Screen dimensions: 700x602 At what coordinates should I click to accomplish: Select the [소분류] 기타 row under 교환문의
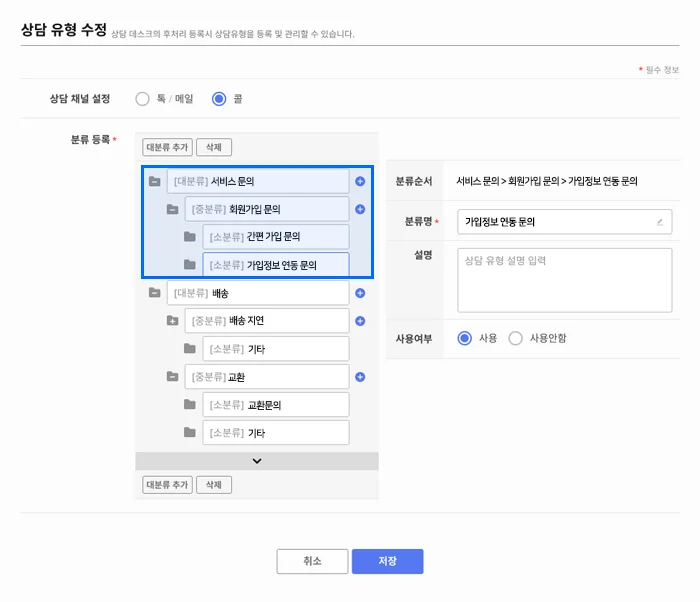pos(276,432)
